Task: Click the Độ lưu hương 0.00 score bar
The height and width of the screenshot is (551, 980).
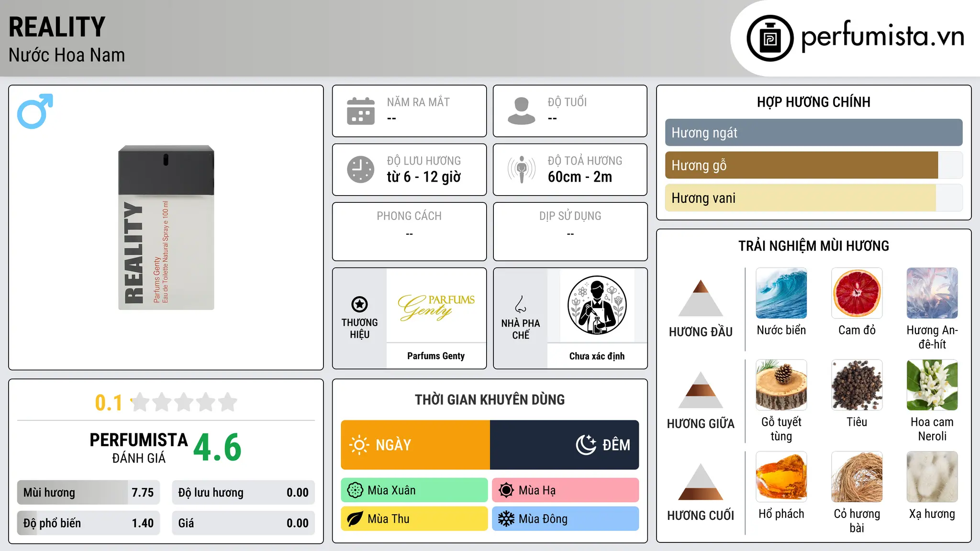Action: click(243, 492)
